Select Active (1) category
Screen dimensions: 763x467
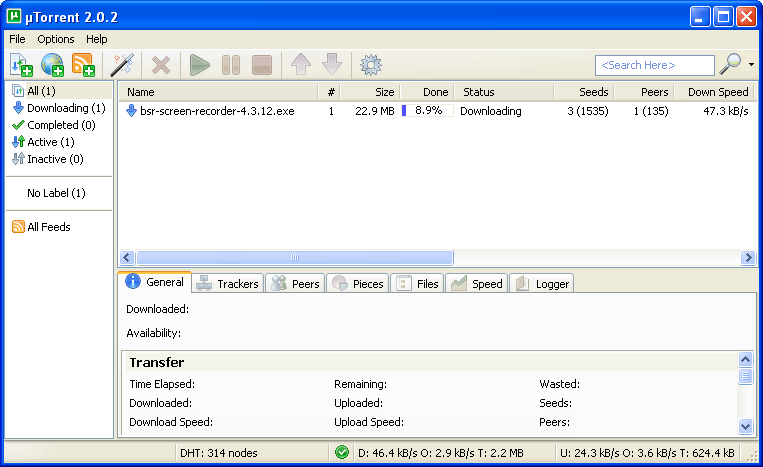pos(59,142)
